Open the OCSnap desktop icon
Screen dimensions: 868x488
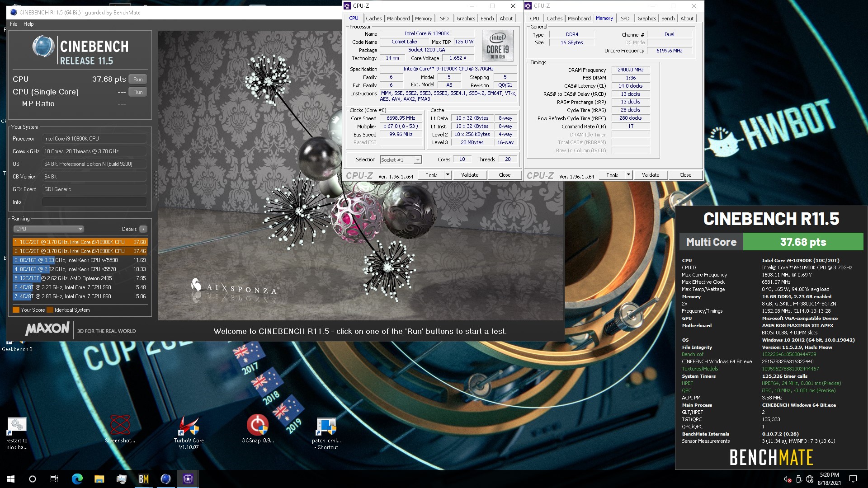click(257, 429)
